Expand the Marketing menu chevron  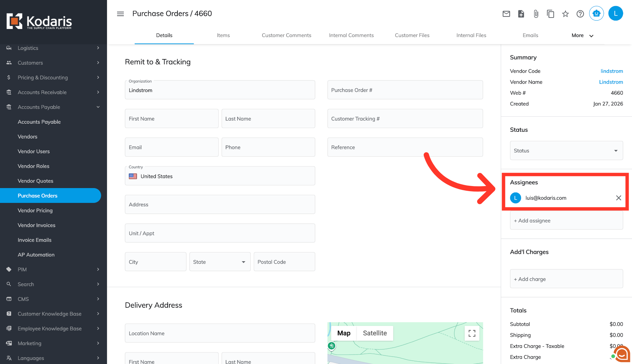point(98,343)
